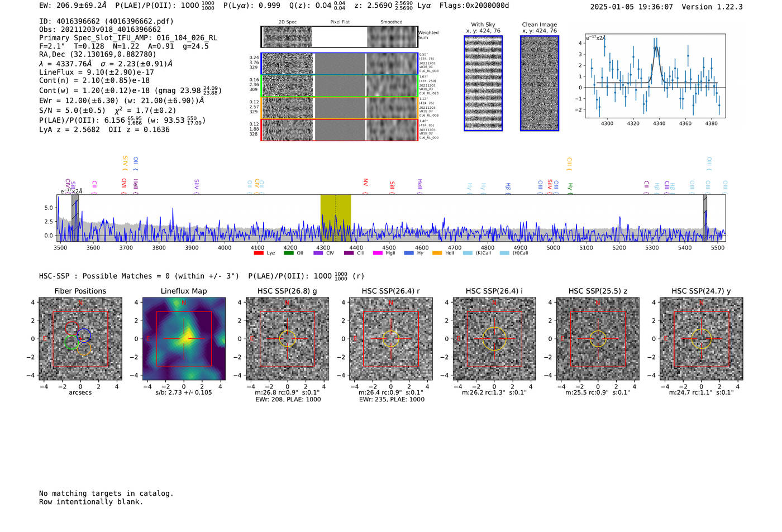Click the HSC SSP z-band cutout
This screenshot has width=782, height=532.
pyautogui.click(x=598, y=339)
